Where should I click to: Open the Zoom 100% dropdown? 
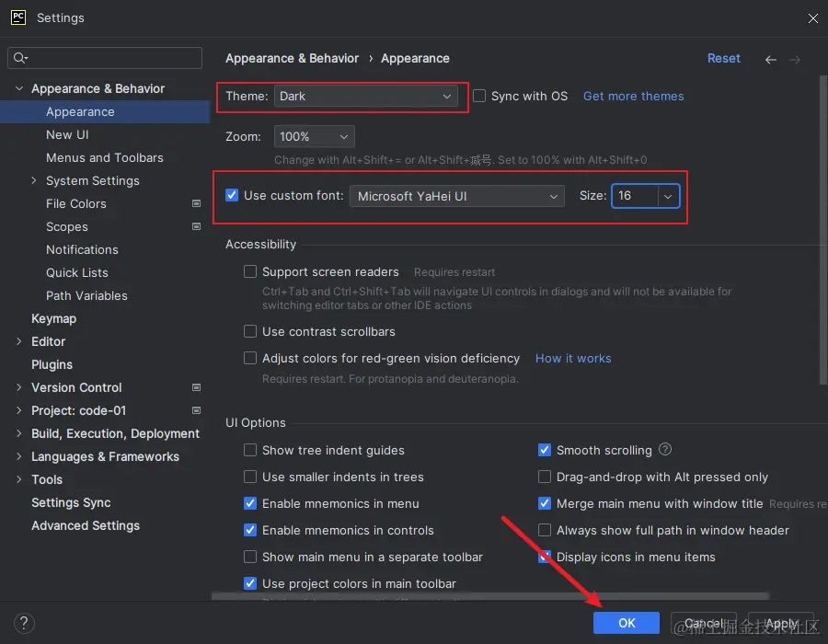pyautogui.click(x=315, y=137)
